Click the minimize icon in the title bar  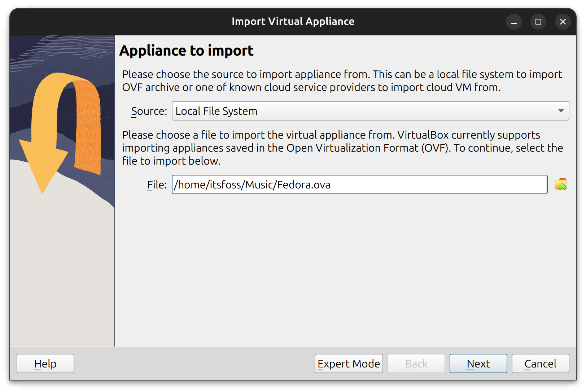click(514, 22)
